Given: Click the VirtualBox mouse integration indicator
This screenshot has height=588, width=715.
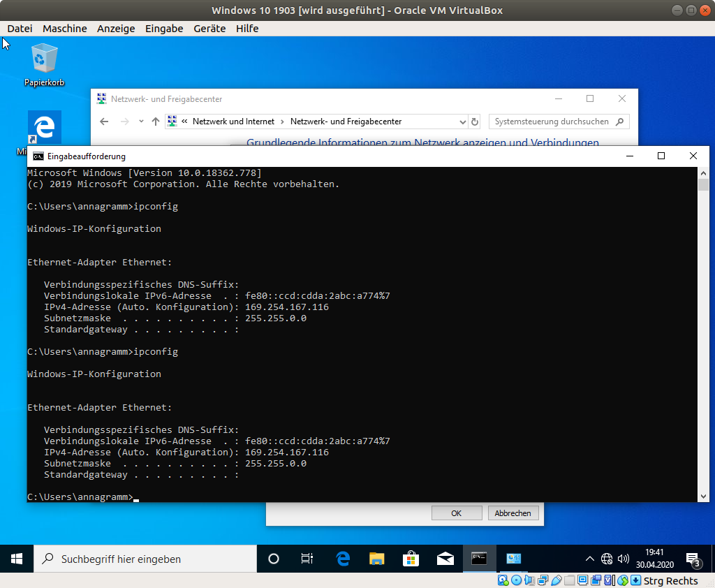Looking at the screenshot, I should pyautogui.click(x=622, y=580).
